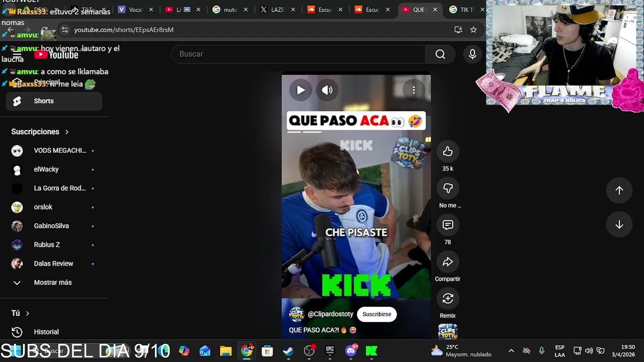
Task: Open the Short's three-dot options menu
Action: click(414, 90)
